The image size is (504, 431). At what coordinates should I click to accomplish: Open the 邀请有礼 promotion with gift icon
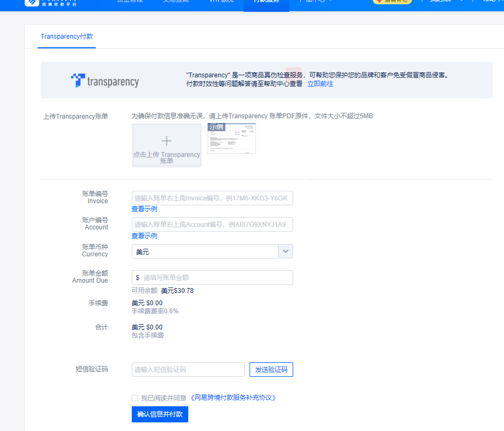(392, 3)
